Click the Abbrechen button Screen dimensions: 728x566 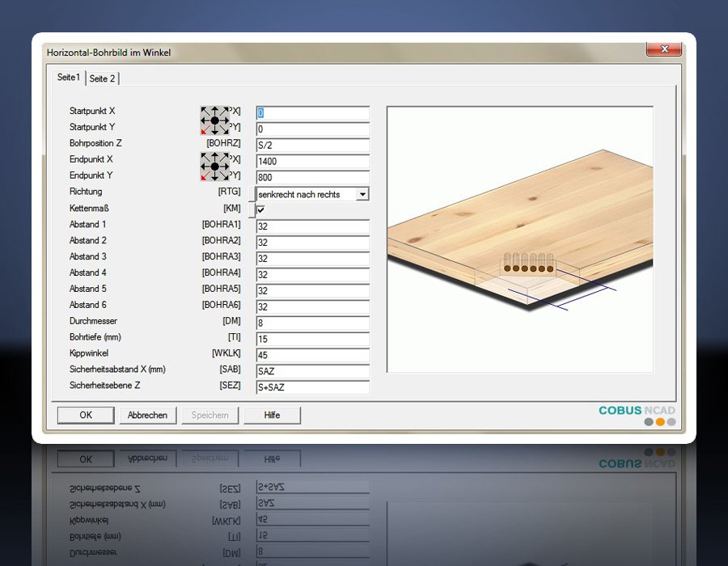(x=148, y=415)
